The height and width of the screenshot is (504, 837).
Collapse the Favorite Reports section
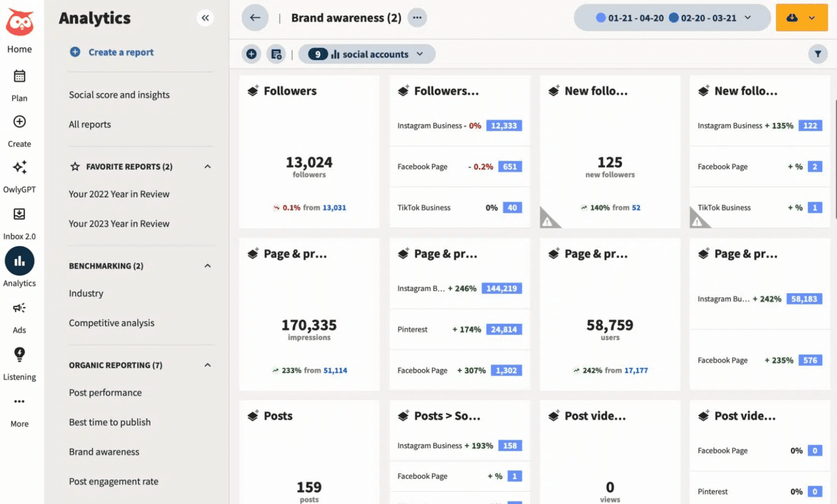[x=208, y=166]
